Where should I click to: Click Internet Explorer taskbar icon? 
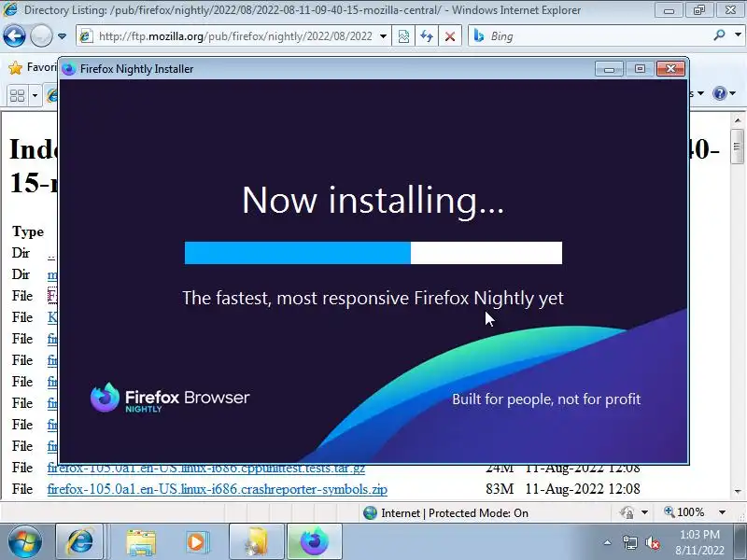79,542
